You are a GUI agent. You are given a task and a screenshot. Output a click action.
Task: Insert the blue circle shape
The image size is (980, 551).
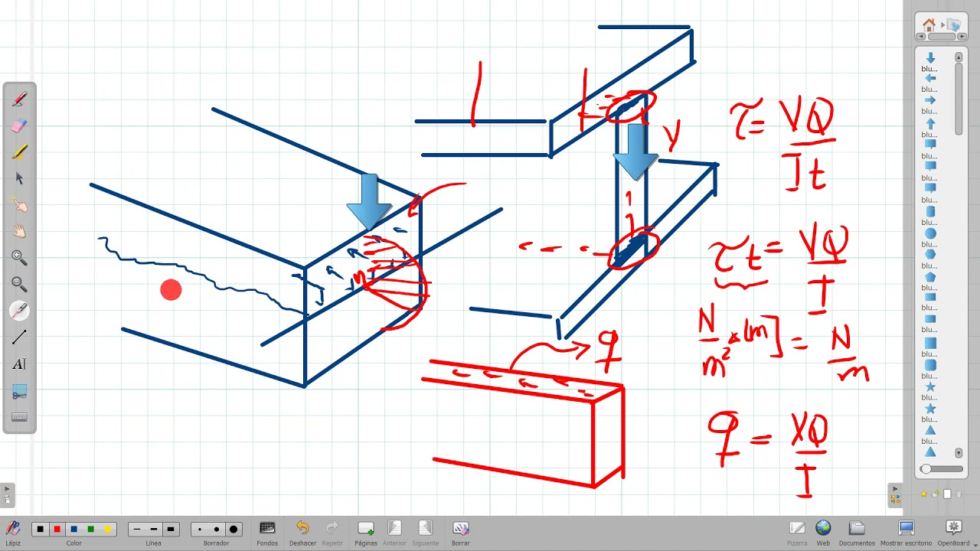pyautogui.click(x=930, y=233)
